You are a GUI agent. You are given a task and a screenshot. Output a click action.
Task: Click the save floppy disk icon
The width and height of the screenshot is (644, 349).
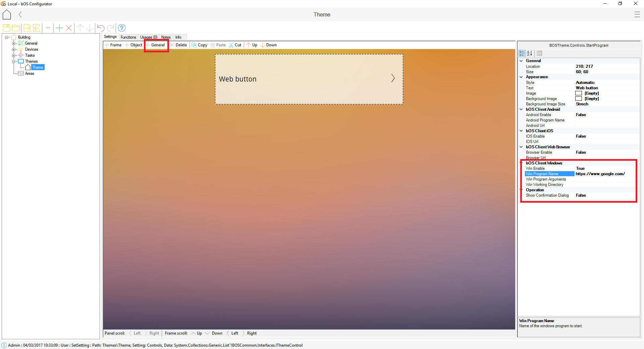click(x=6, y=28)
